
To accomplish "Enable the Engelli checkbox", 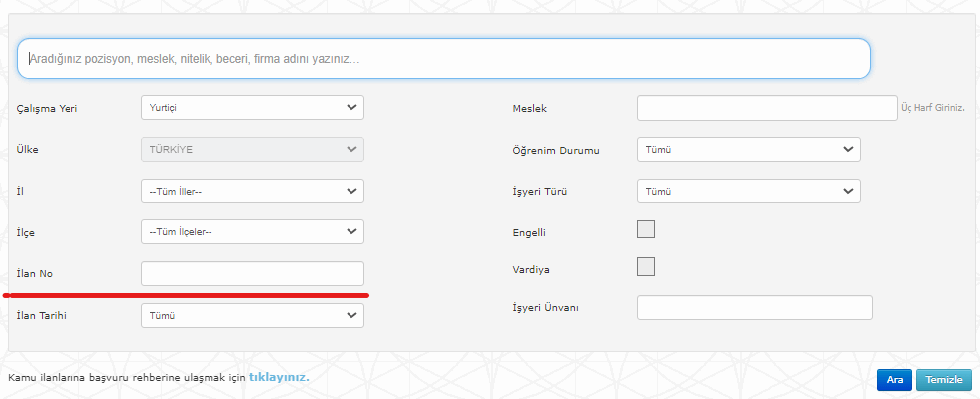I will [645, 229].
